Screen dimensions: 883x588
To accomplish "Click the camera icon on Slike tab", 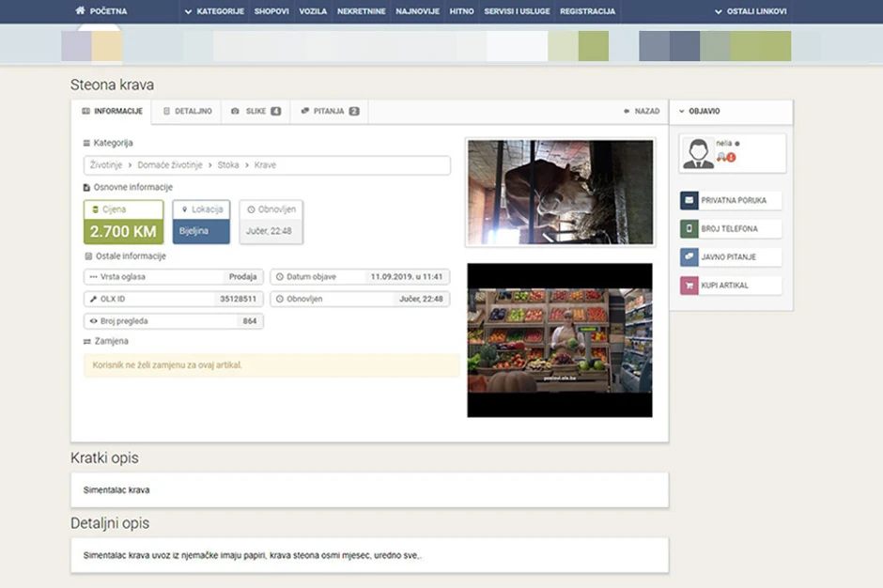I will coord(235,111).
